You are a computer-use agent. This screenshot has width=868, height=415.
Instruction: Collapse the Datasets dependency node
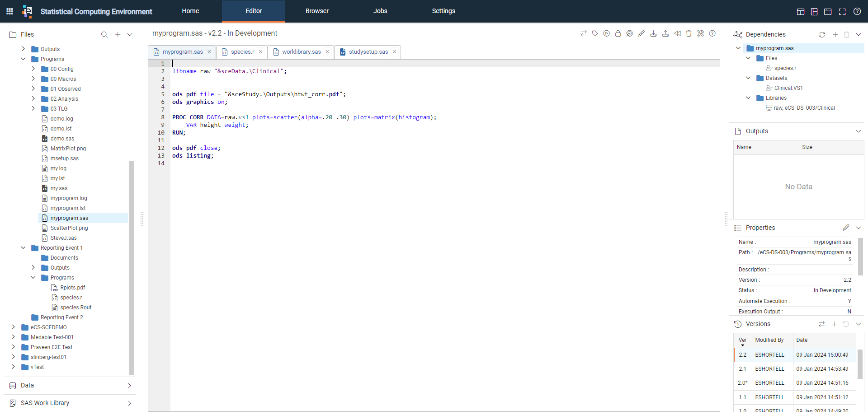(x=748, y=78)
